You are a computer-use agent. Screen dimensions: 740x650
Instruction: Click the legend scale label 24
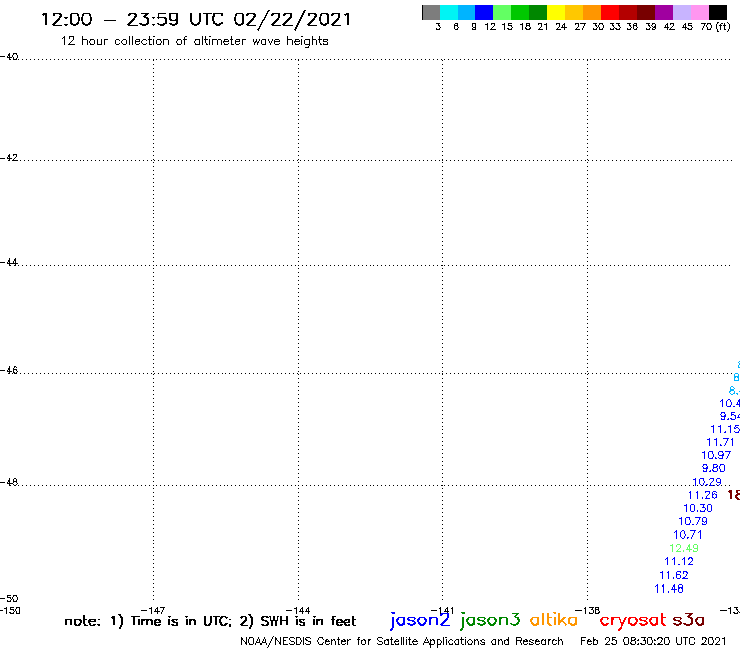(561, 27)
